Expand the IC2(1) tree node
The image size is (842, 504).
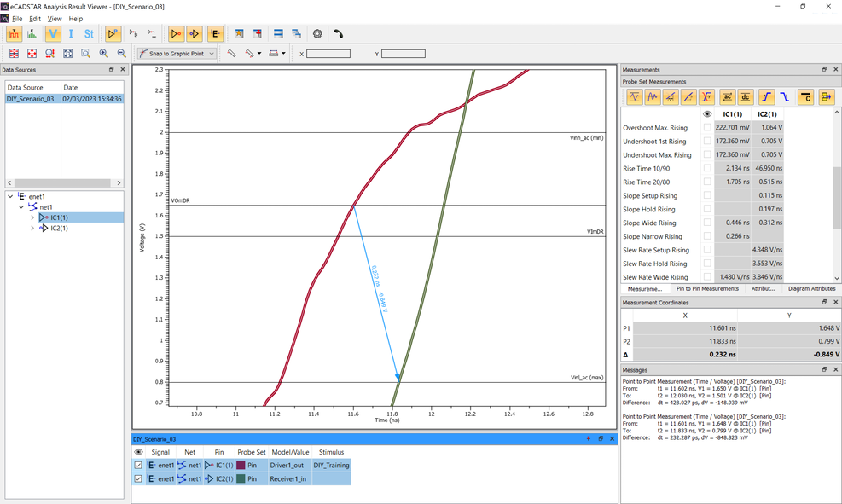click(32, 229)
